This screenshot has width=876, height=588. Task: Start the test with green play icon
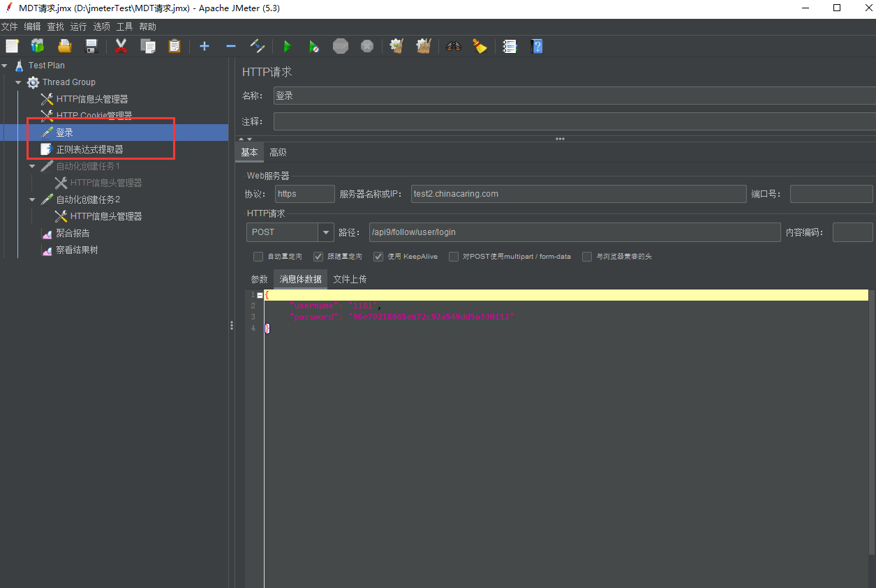click(287, 46)
